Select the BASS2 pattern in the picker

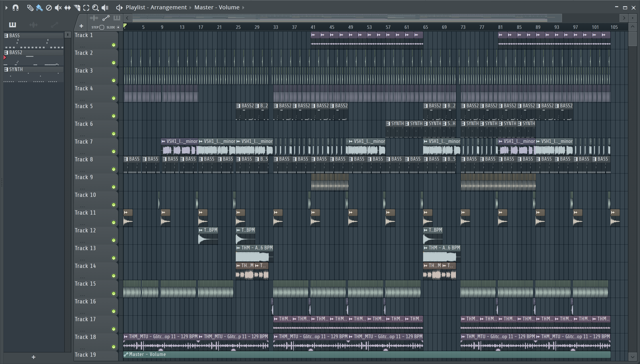pos(16,53)
